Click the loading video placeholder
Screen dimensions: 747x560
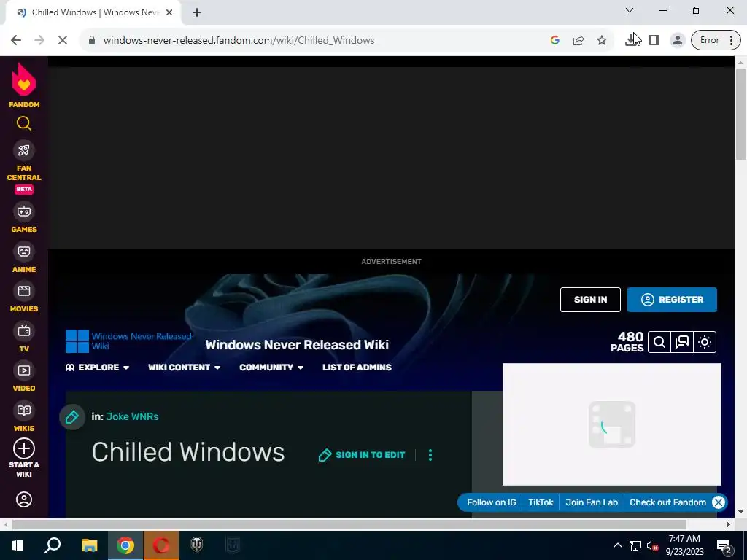pyautogui.click(x=612, y=424)
